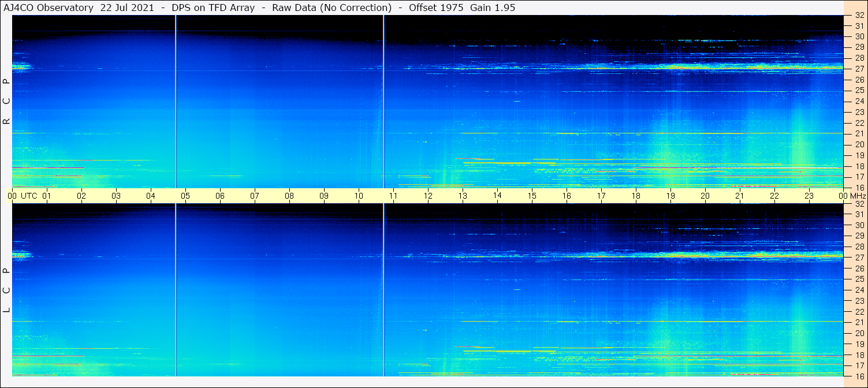
Task: Click RCP yellow vertical marker before 11 UTC
Action: click(x=383, y=102)
